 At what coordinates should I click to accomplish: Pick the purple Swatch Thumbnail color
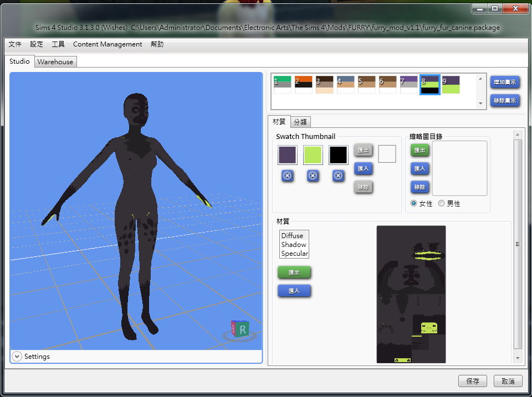pos(288,155)
